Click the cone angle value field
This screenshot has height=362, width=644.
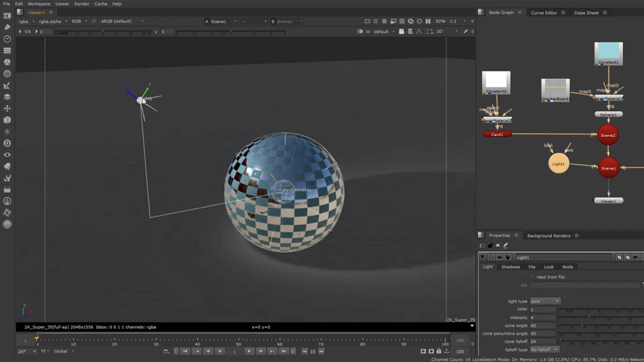pos(542,326)
